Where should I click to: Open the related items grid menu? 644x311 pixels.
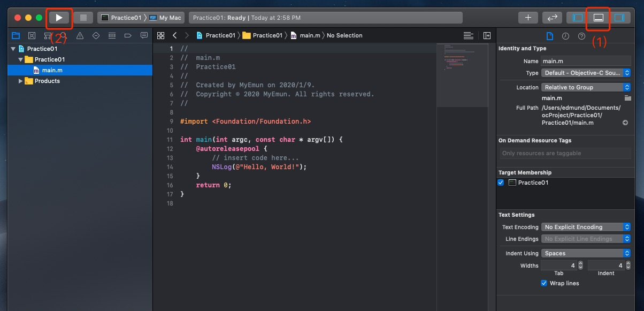[160, 35]
